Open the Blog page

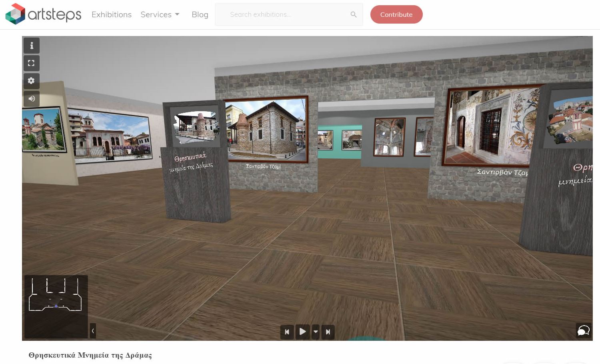tap(200, 14)
